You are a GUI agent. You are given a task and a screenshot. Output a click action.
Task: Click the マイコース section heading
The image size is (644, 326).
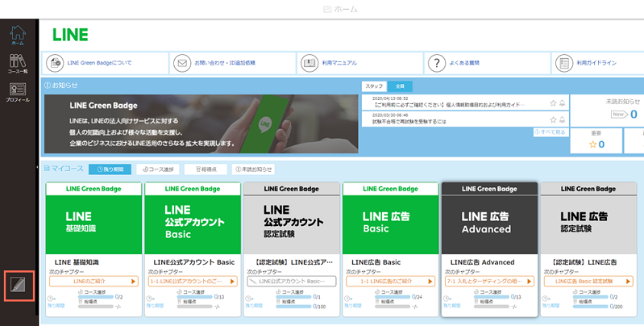point(64,169)
